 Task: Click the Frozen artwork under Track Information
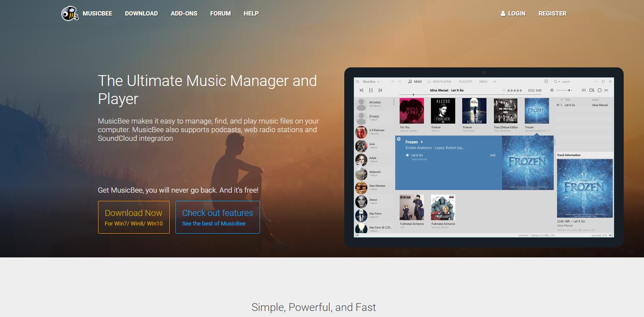[585, 188]
